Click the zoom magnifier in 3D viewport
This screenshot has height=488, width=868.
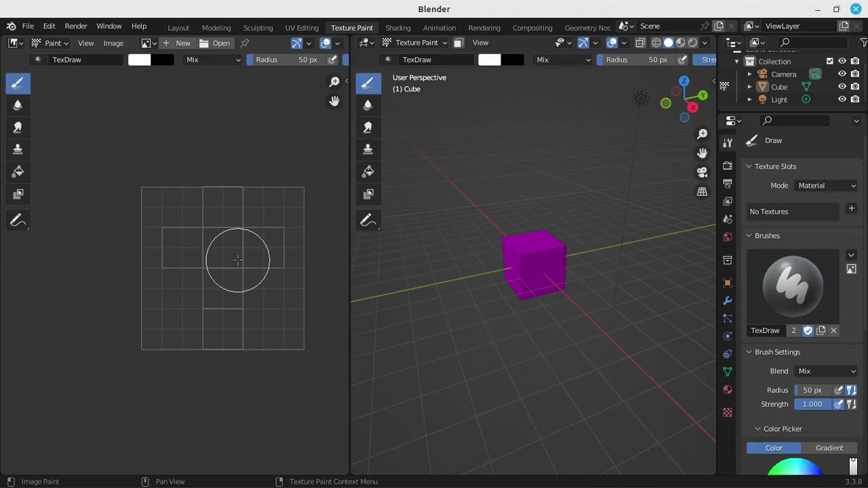703,134
